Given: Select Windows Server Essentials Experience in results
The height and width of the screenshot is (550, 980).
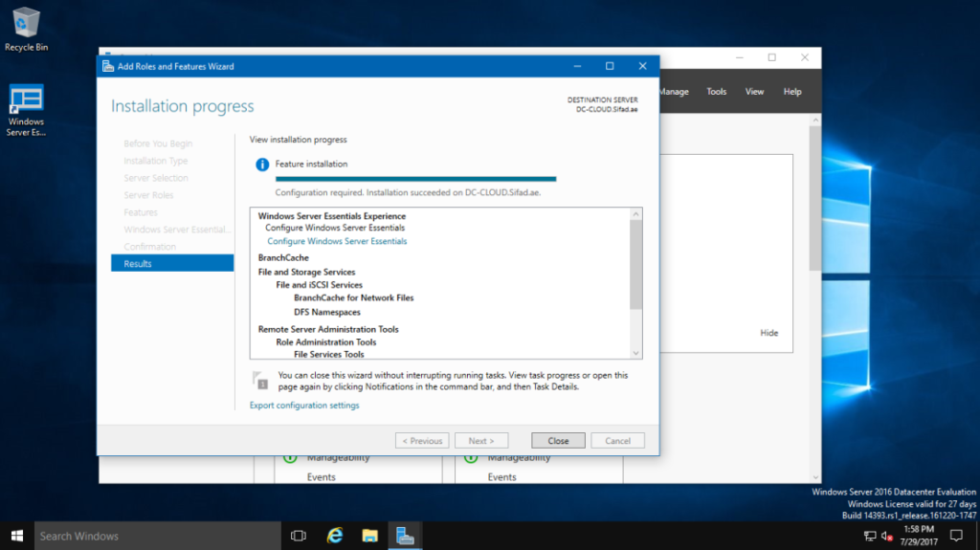Looking at the screenshot, I should point(332,215).
